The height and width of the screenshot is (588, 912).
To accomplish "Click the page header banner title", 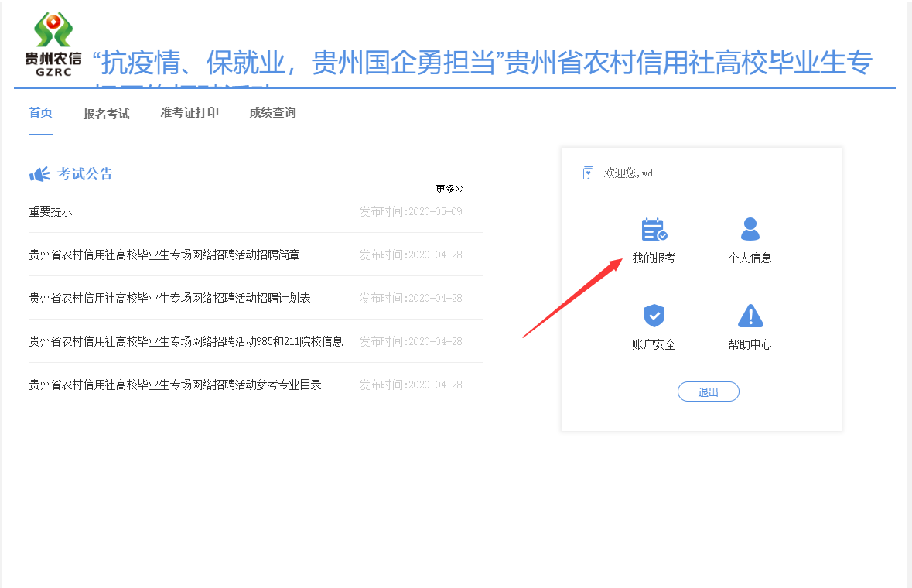I will pyautogui.click(x=482, y=63).
